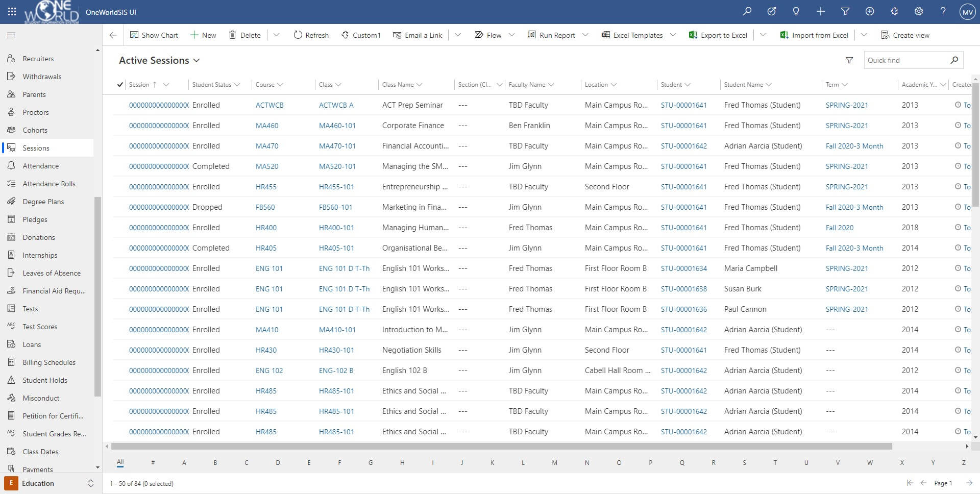Show All records in alphabet bar
This screenshot has width=980, height=494.
pyautogui.click(x=120, y=462)
